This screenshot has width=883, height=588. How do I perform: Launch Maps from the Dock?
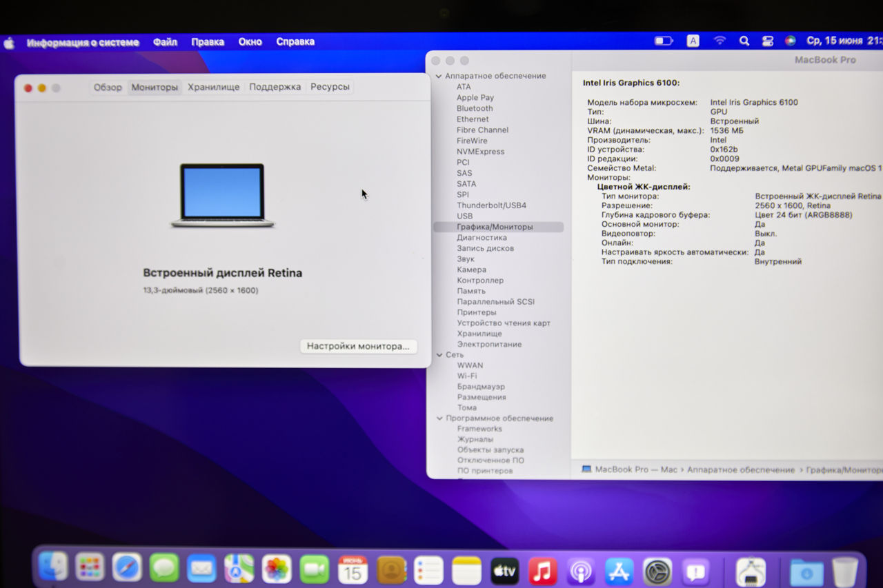239,569
